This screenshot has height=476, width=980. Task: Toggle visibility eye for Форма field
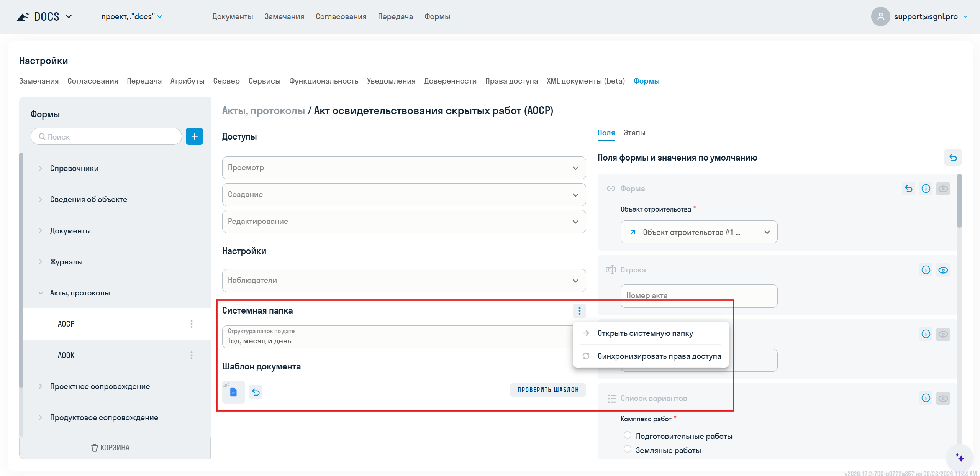click(x=943, y=189)
